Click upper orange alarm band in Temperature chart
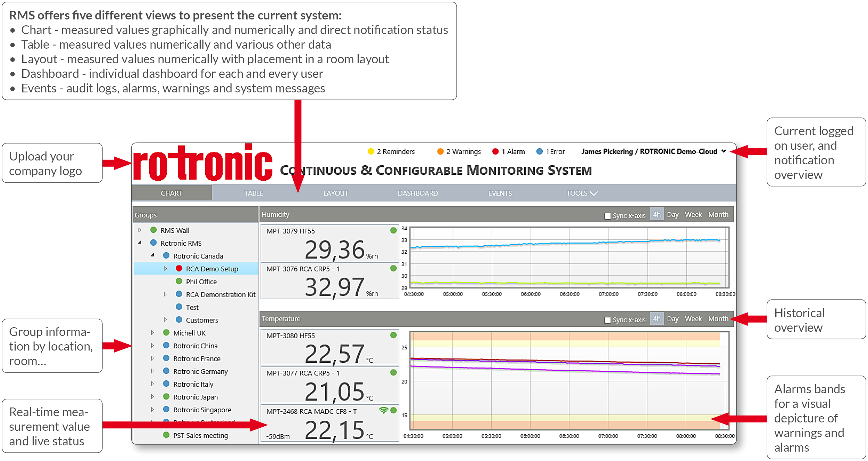 point(566,336)
